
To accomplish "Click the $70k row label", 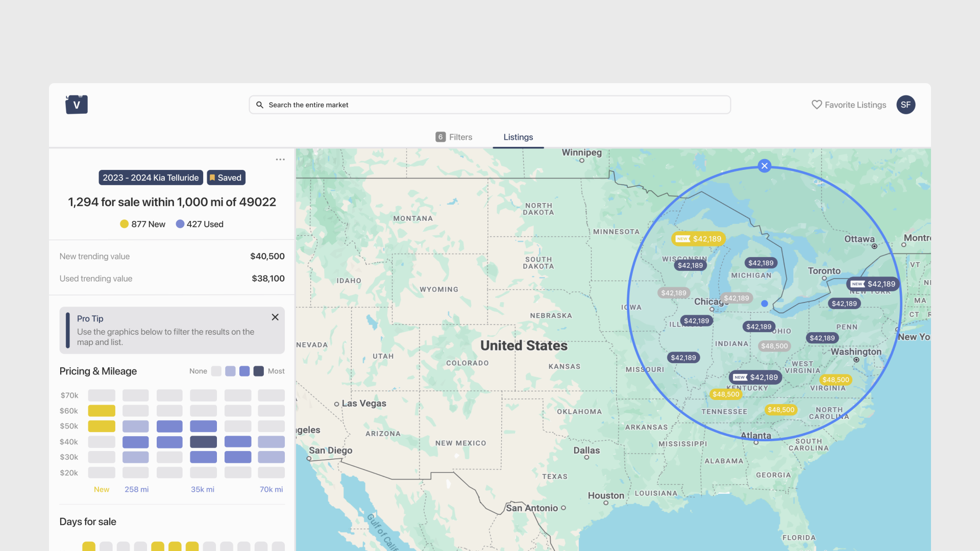I will pyautogui.click(x=69, y=395).
